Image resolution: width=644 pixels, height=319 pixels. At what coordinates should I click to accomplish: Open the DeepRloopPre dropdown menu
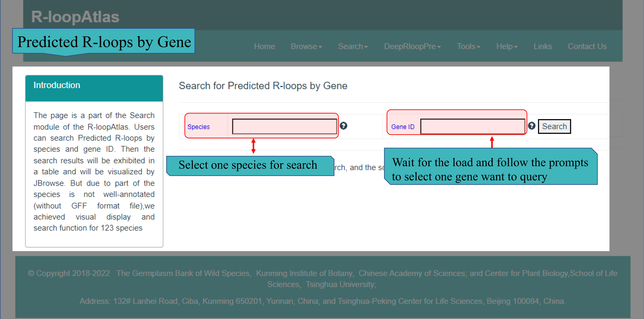tap(412, 46)
